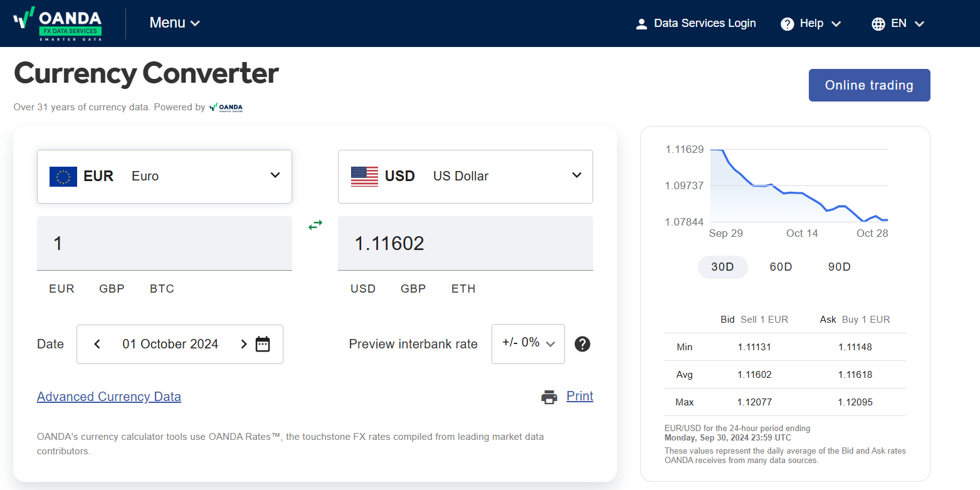Click the interbank rate help question mark
The height and width of the screenshot is (490, 980).
coord(582,344)
